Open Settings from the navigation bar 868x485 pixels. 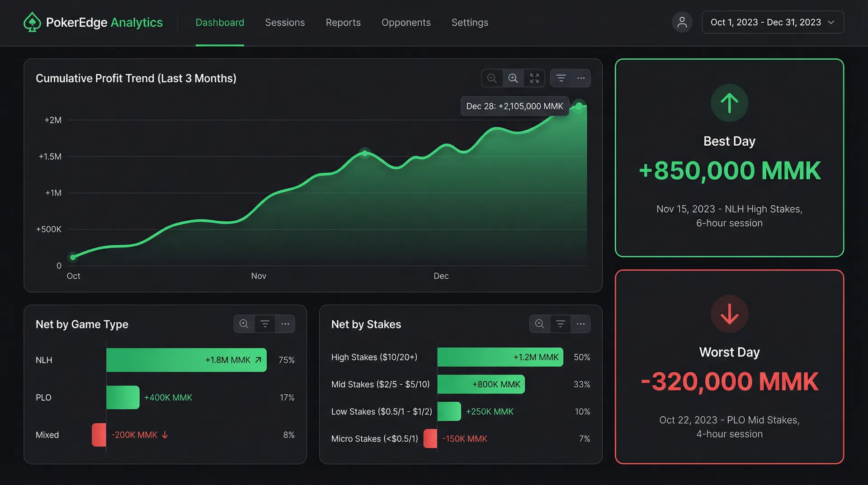pos(470,22)
